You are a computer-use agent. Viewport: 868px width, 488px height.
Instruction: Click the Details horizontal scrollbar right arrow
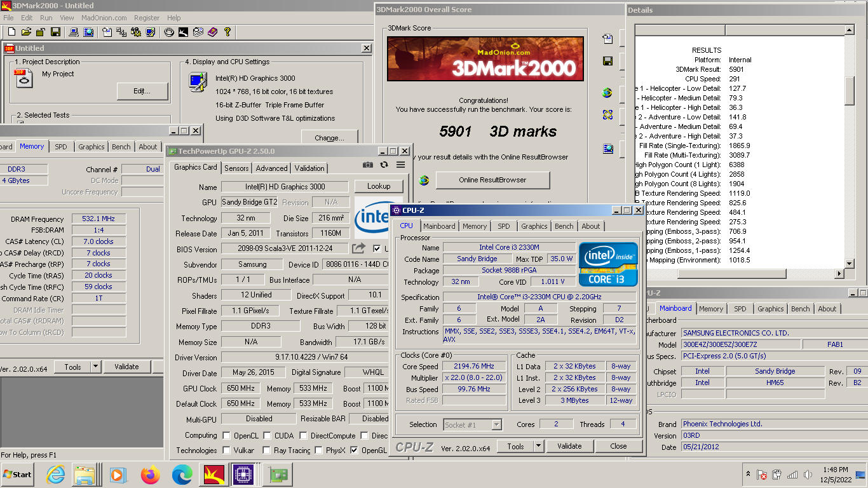[x=839, y=274]
